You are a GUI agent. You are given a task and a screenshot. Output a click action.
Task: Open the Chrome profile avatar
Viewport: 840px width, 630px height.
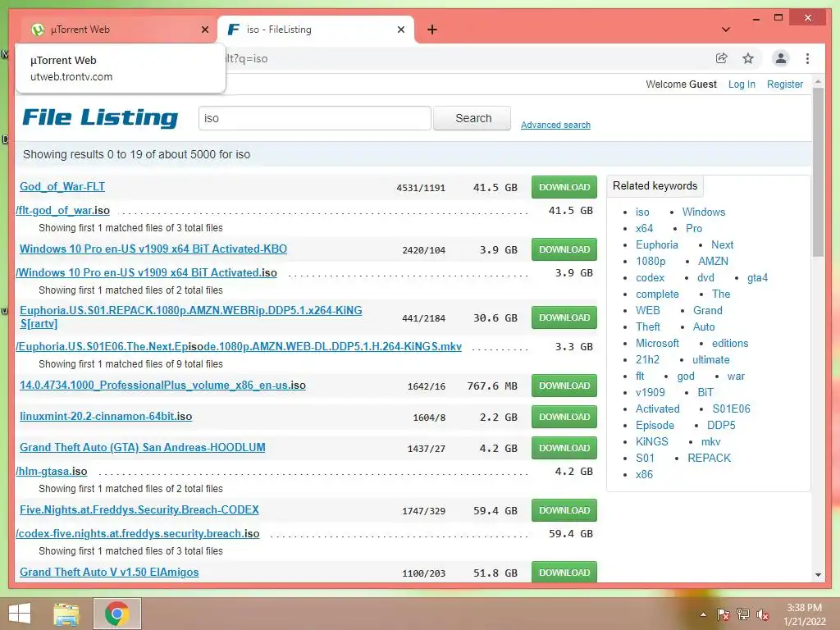coord(781,58)
